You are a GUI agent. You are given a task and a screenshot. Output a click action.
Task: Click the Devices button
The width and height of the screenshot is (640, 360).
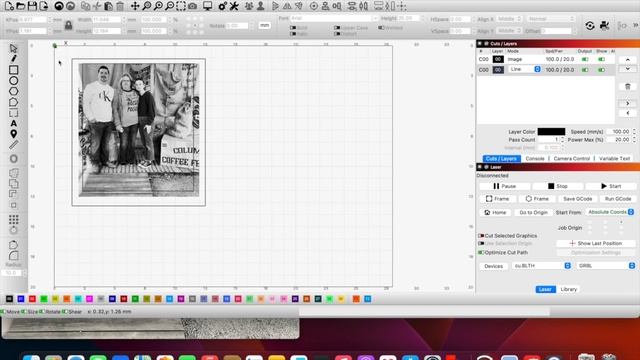coord(493,266)
